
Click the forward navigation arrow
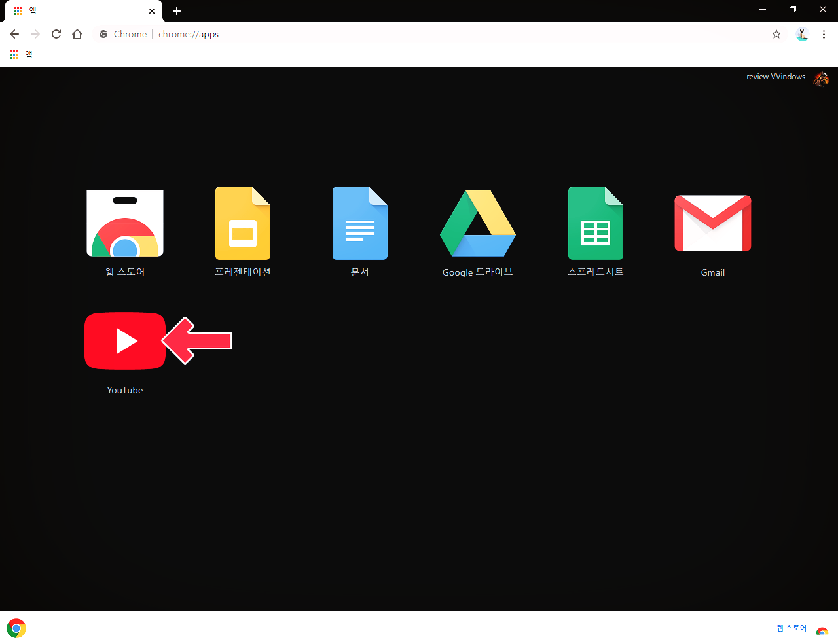click(x=35, y=34)
